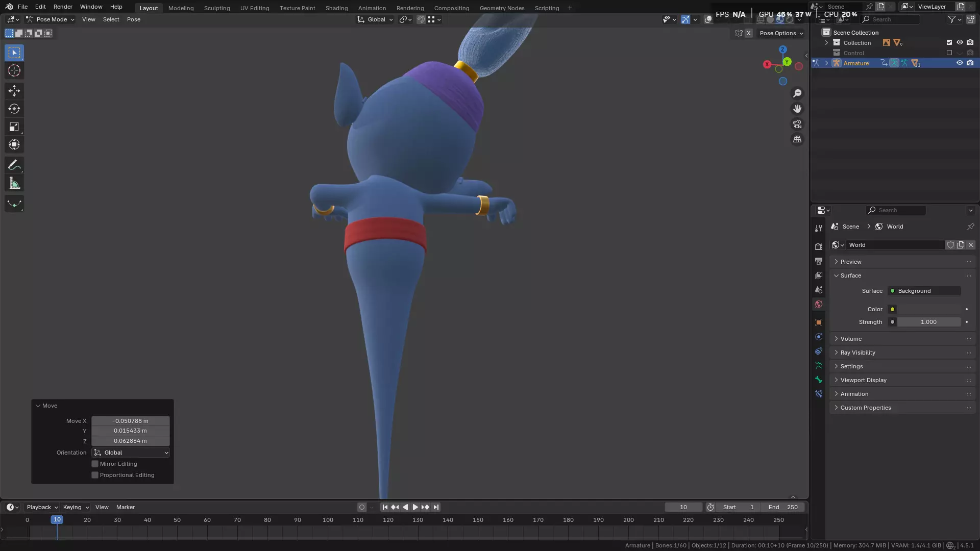Open the Bone Constraints properties tab
Screen dimensions: 980x551
point(819,394)
